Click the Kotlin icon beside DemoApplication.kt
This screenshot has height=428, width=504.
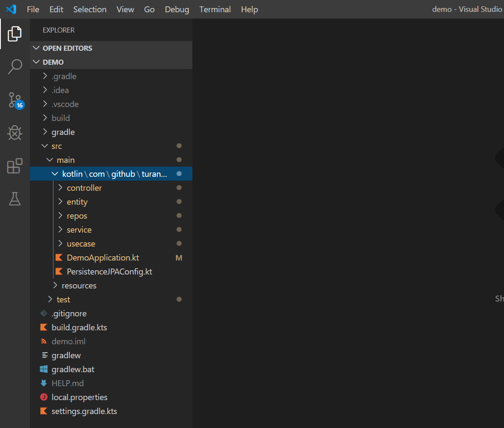(59, 258)
